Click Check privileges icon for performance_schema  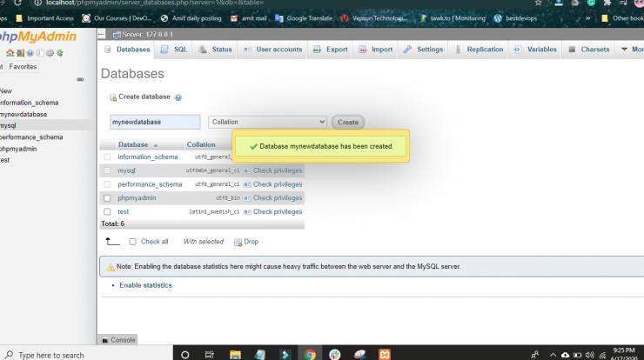247,184
